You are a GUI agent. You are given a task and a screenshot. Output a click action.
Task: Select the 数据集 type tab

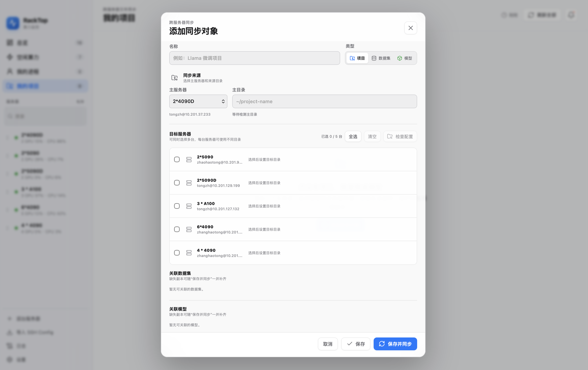click(x=381, y=58)
